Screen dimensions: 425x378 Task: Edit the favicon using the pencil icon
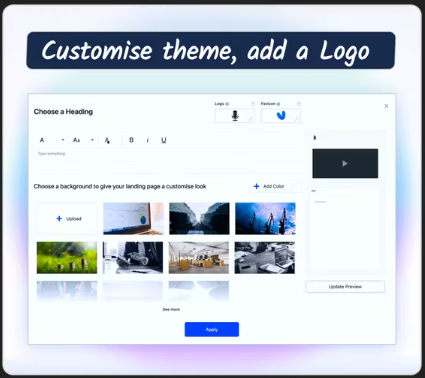[x=296, y=118]
